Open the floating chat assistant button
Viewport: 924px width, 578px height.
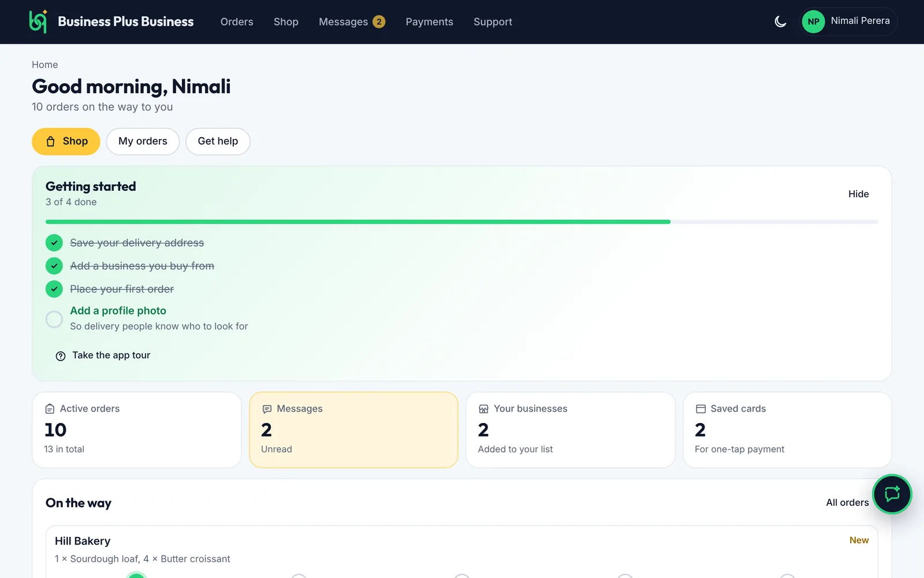(892, 494)
